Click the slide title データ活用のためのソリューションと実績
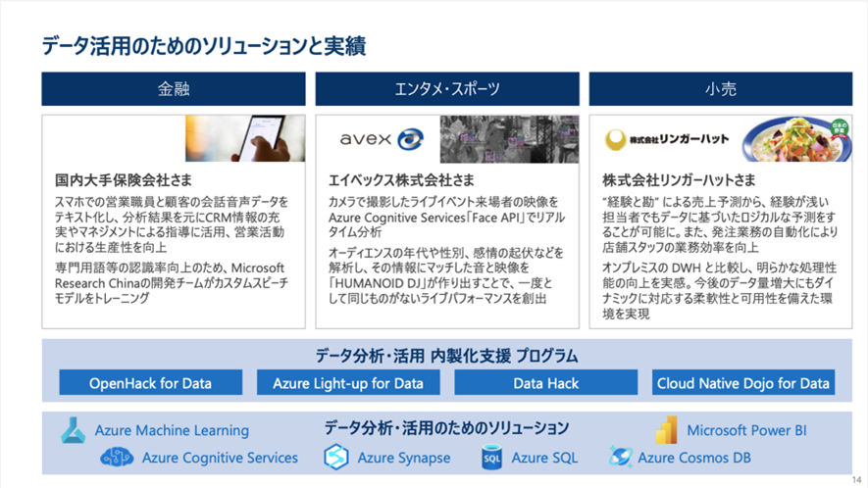The width and height of the screenshot is (868, 488). (x=204, y=46)
